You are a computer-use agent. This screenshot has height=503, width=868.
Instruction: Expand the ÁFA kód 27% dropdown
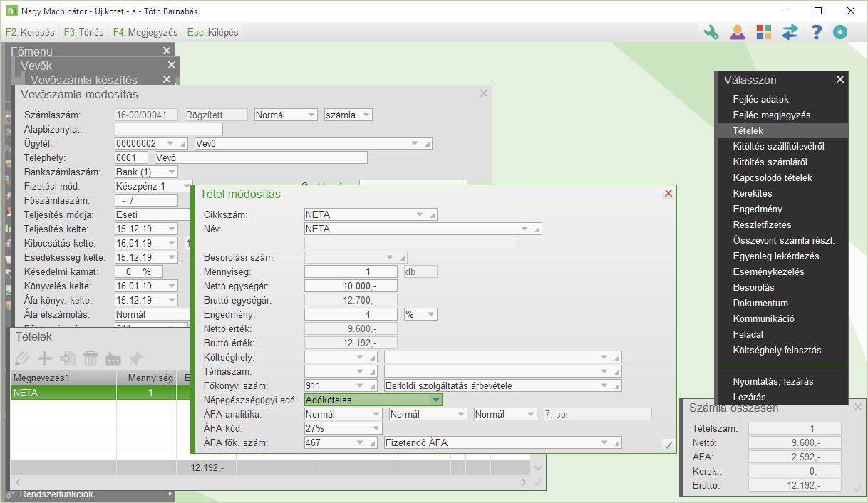coord(376,429)
